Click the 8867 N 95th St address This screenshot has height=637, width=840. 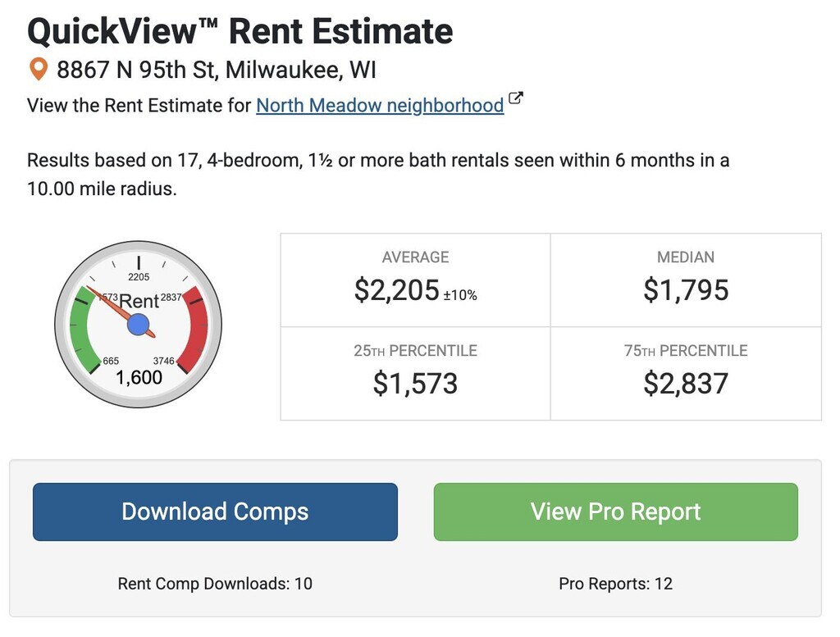(x=217, y=70)
